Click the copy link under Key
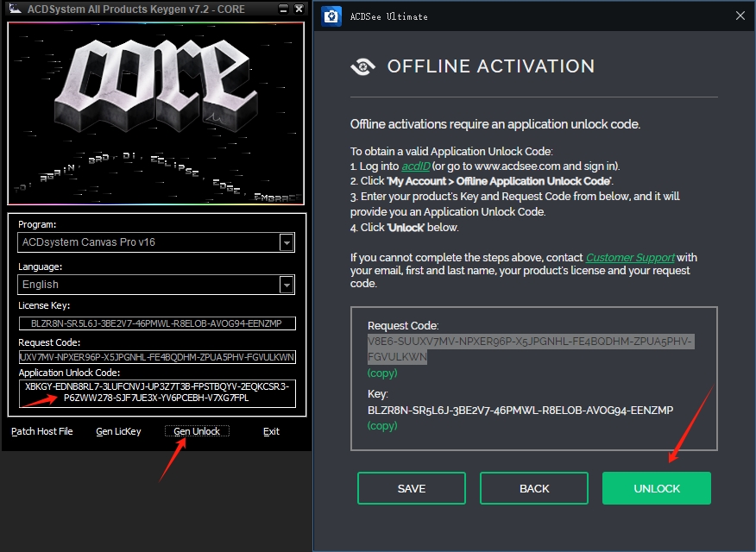Image resolution: width=756 pixels, height=552 pixels. [381, 426]
